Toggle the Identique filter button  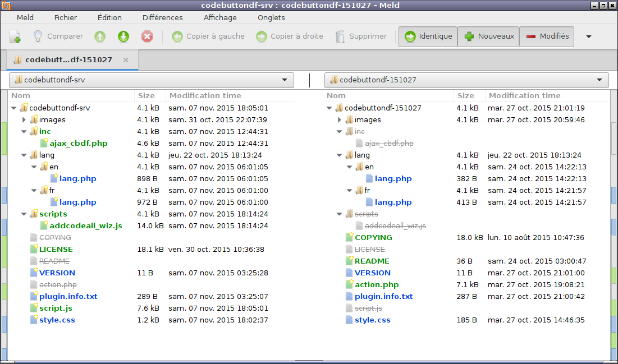[428, 36]
